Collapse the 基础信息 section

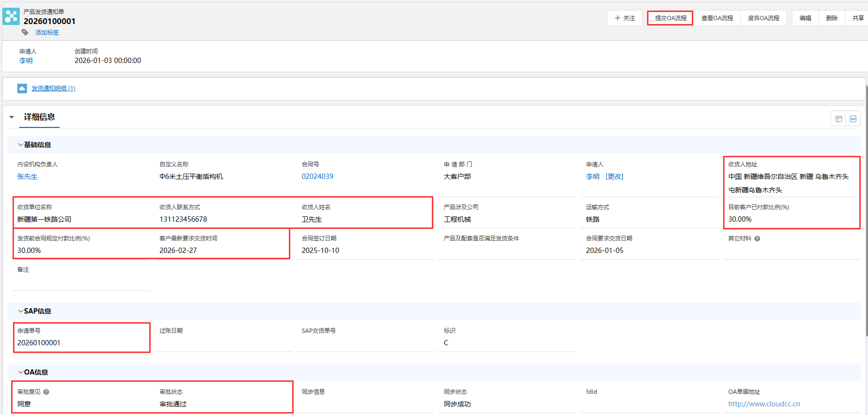(x=20, y=145)
